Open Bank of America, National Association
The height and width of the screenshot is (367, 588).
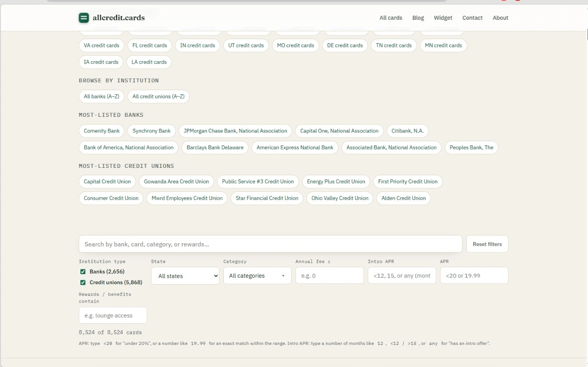coord(129,148)
